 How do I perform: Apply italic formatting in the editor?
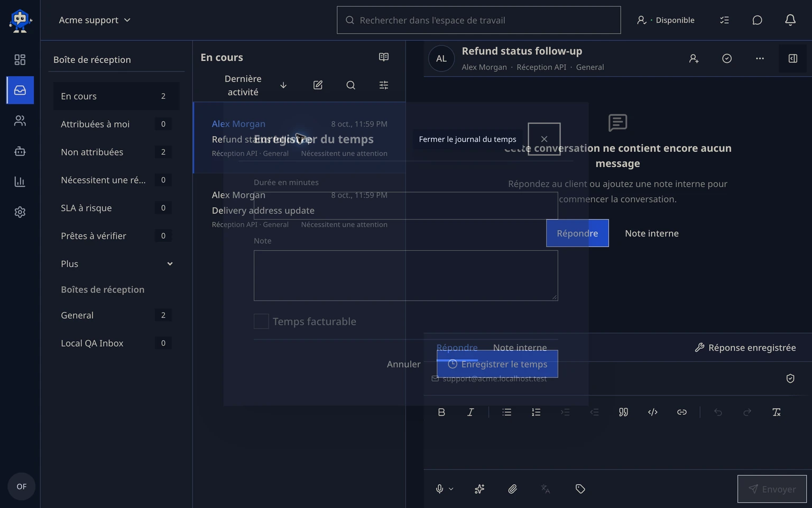click(x=470, y=412)
